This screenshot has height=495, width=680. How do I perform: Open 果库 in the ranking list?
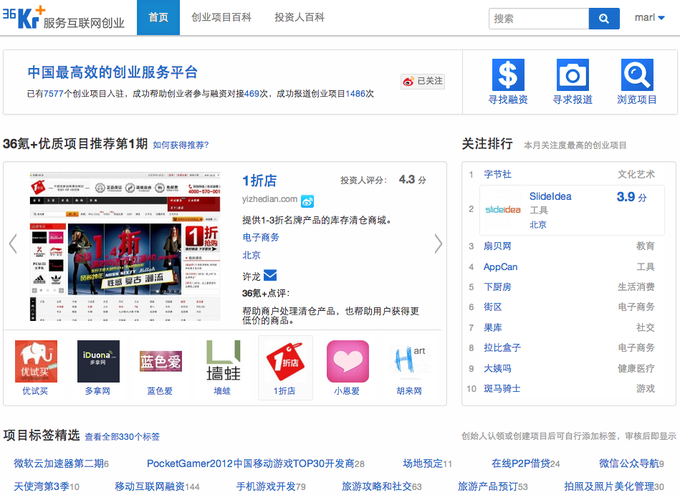coord(493,328)
